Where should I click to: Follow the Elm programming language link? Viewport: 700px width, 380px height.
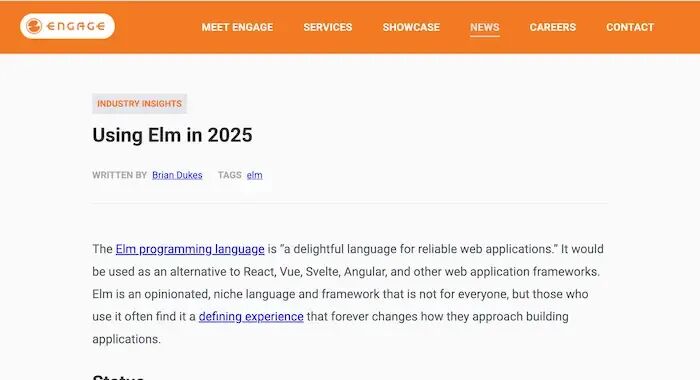[190, 249]
